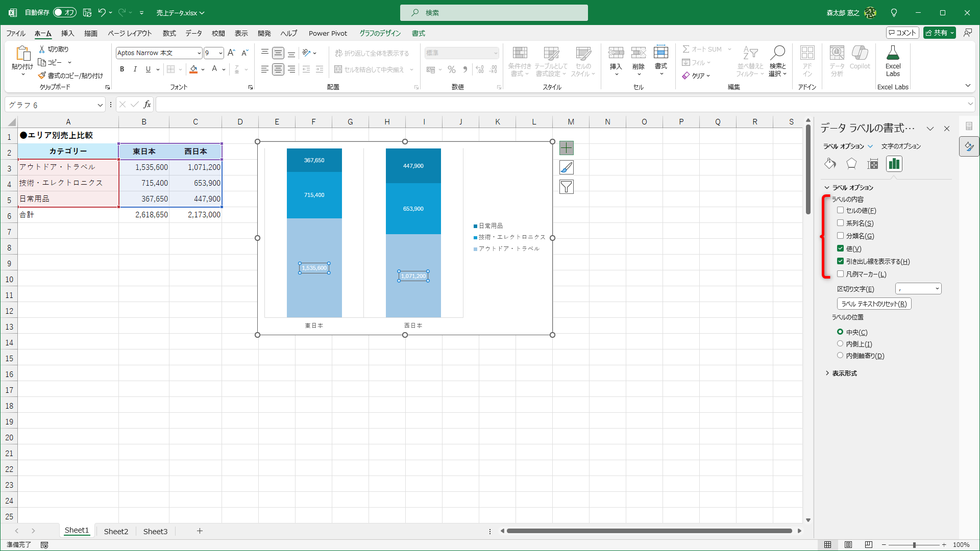Open Size & Properties pane icon
This screenshot has height=551, width=980.
873,164
